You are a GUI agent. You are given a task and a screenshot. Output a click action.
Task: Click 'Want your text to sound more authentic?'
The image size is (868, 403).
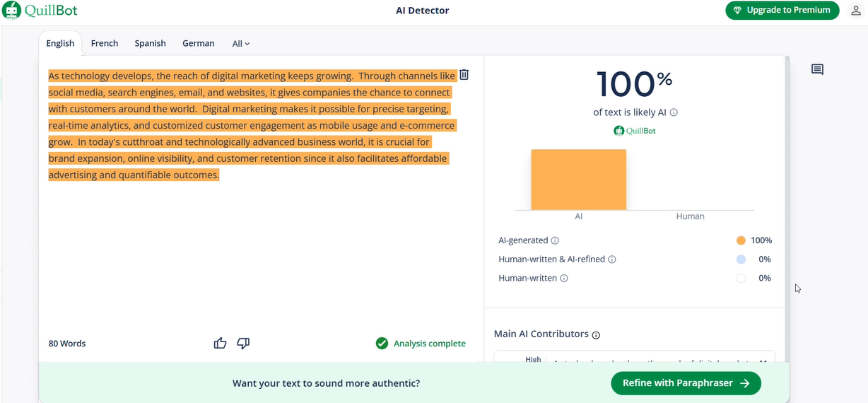click(x=326, y=383)
